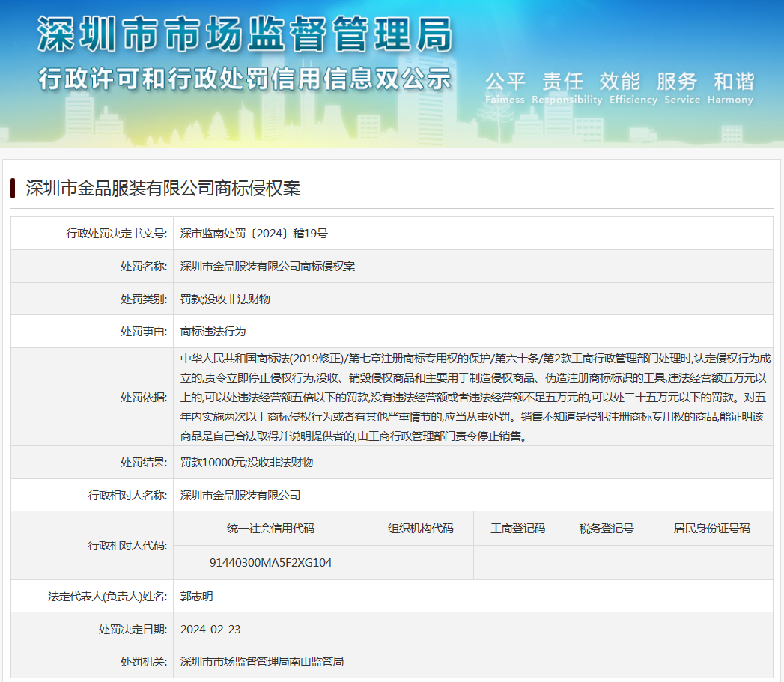Click the 组织机构代码 column header

[421, 529]
